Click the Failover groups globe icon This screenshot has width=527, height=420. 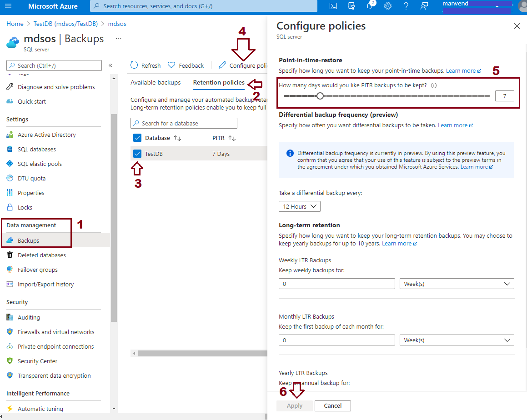[10, 269]
